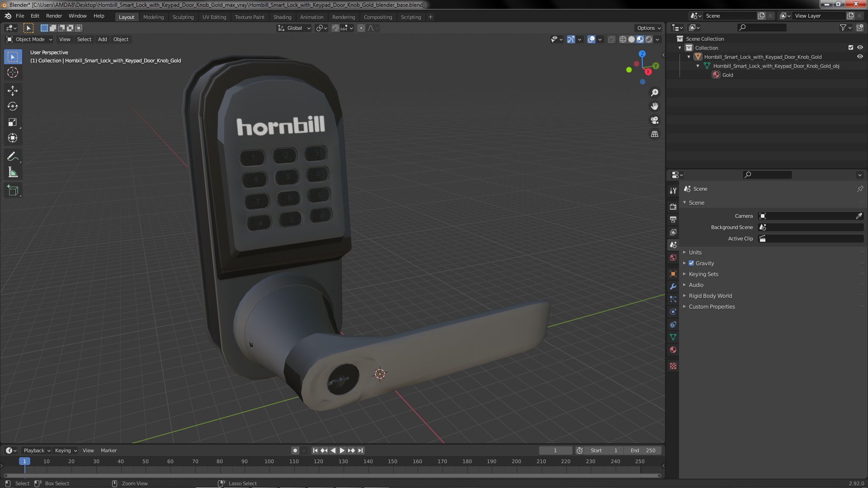Open the Object Data properties tab
This screenshot has width=868, height=488.
point(673,337)
